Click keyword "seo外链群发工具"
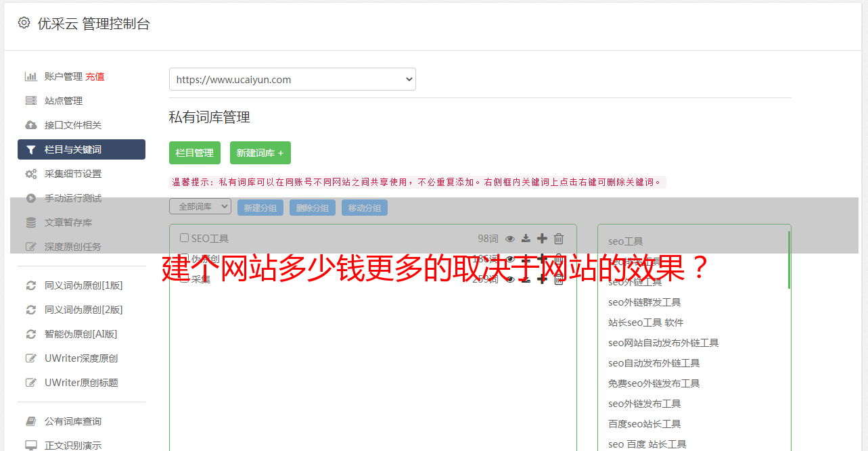The height and width of the screenshot is (451, 868). (645, 302)
